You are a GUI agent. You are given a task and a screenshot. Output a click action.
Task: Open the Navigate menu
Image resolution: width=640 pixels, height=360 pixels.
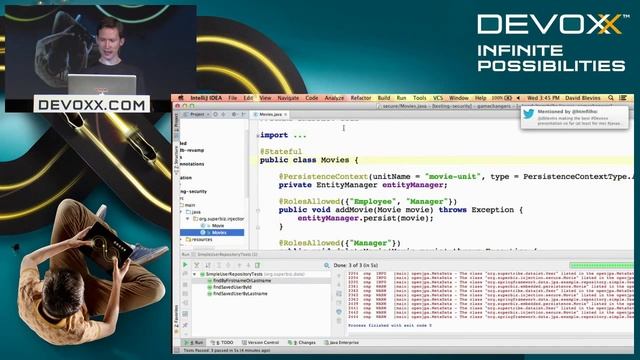tap(288, 98)
